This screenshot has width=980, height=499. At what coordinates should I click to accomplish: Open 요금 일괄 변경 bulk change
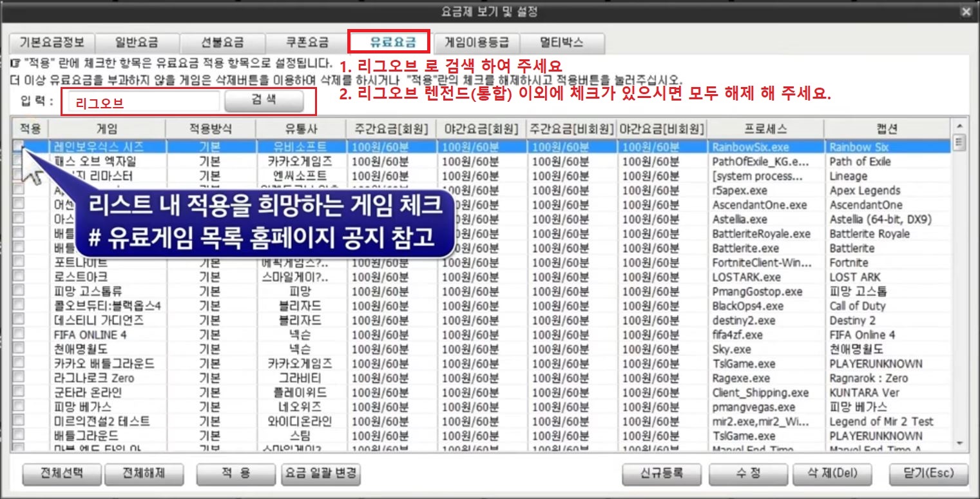[x=321, y=473]
